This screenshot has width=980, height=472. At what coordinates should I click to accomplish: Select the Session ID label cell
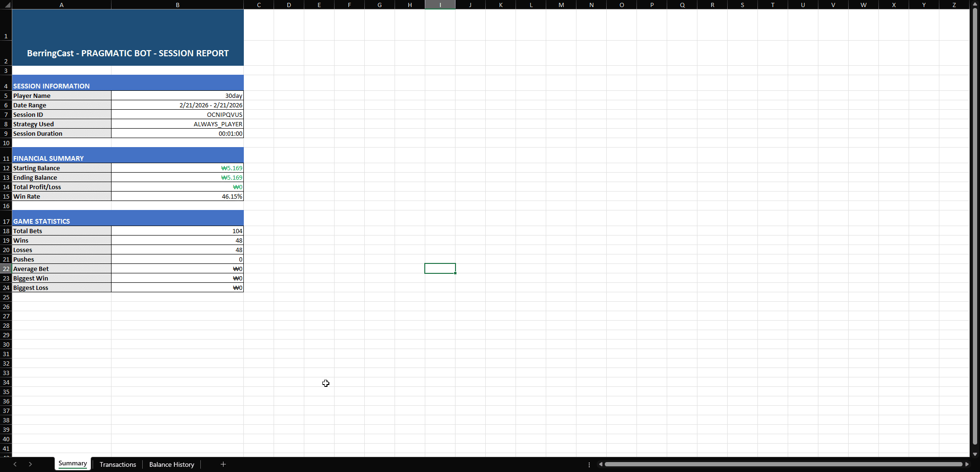(62, 114)
